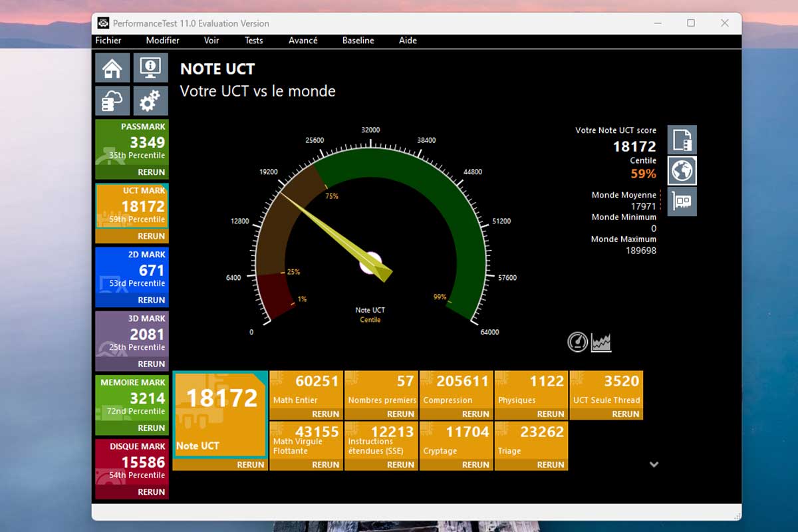Rerun the Cryptage test
The height and width of the screenshot is (532, 798).
[x=476, y=465]
